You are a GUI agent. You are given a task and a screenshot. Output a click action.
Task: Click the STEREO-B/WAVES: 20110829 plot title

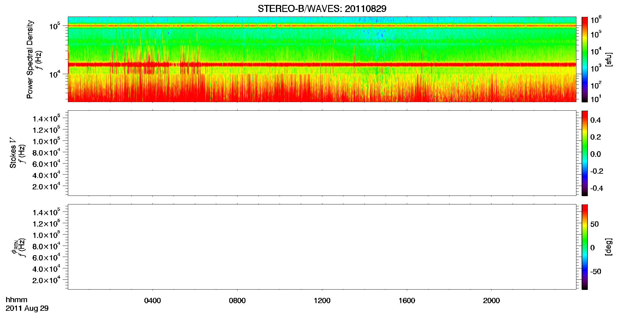click(322, 9)
